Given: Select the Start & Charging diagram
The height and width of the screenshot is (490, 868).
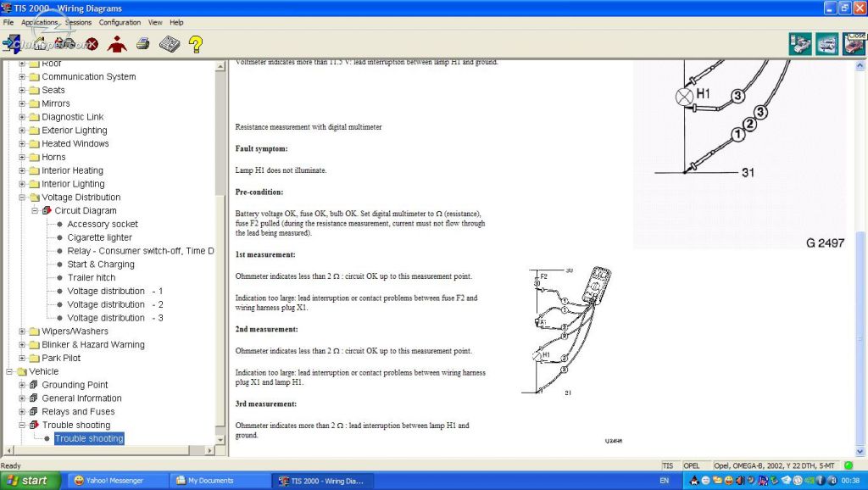Looking at the screenshot, I should coord(101,264).
